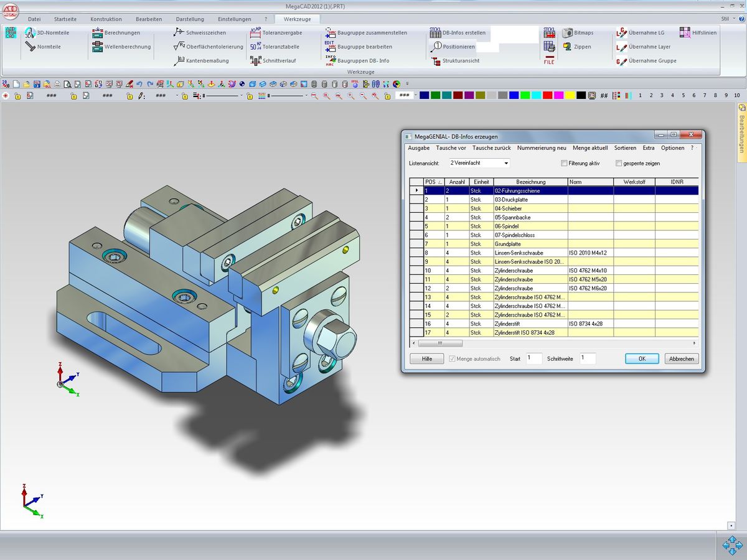The image size is (747, 560).
Task: Click Tausche zurück in dialog menu
Action: point(491,148)
